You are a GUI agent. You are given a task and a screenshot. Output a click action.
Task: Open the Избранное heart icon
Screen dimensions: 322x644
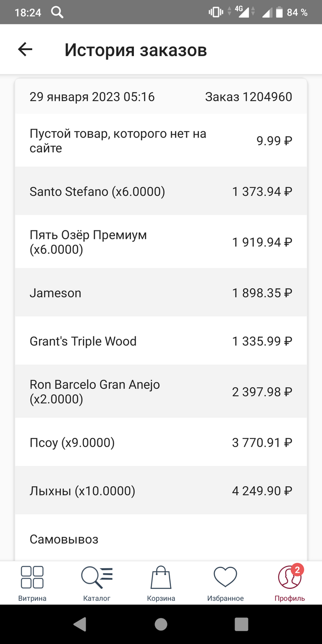click(x=225, y=578)
